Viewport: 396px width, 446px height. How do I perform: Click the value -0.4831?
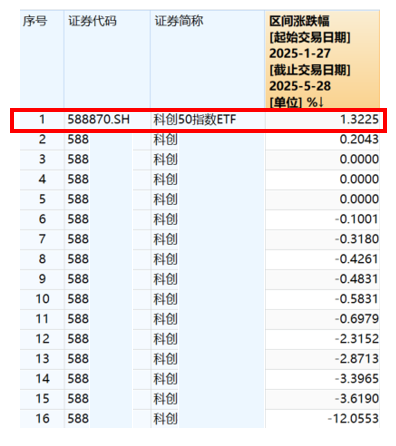coord(357,279)
